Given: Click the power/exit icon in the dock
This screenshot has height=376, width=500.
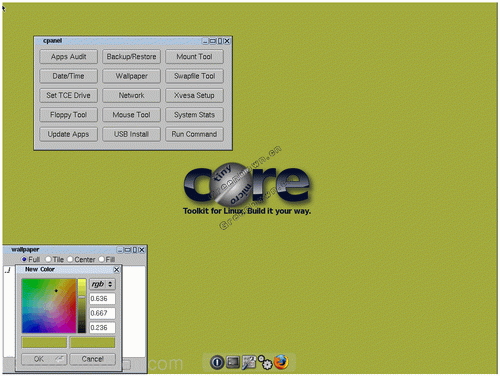Looking at the screenshot, I should (x=217, y=362).
